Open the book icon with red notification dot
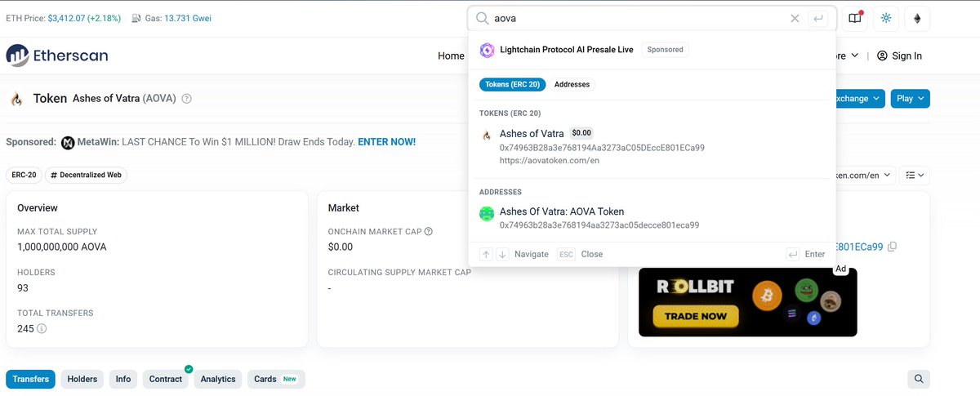The image size is (980, 396). pos(855,18)
